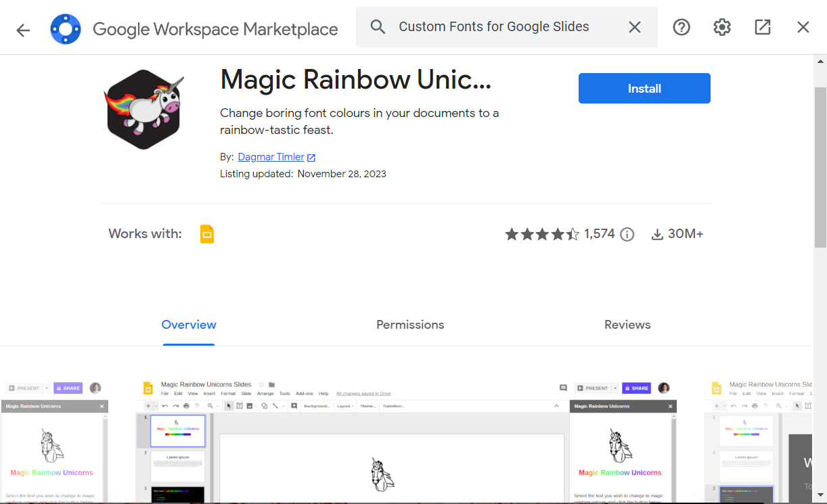Screen dimensions: 827x504
Task: Switch to the Permissions tab
Action: tap(410, 325)
